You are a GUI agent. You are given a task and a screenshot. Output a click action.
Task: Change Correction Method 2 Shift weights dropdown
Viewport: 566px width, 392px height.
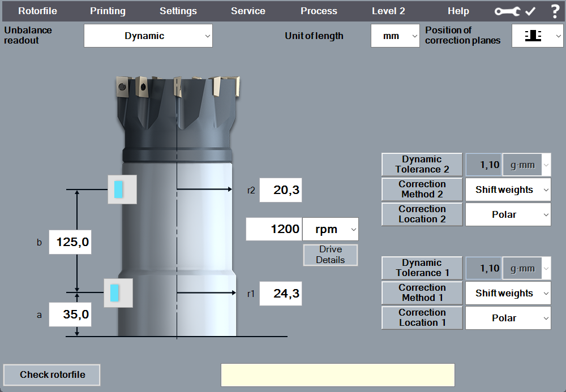pyautogui.click(x=508, y=190)
